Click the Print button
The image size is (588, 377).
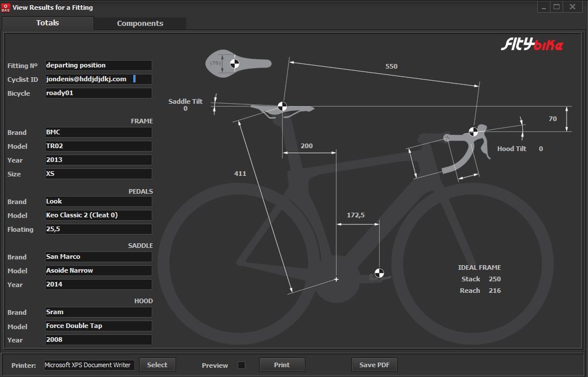(282, 365)
